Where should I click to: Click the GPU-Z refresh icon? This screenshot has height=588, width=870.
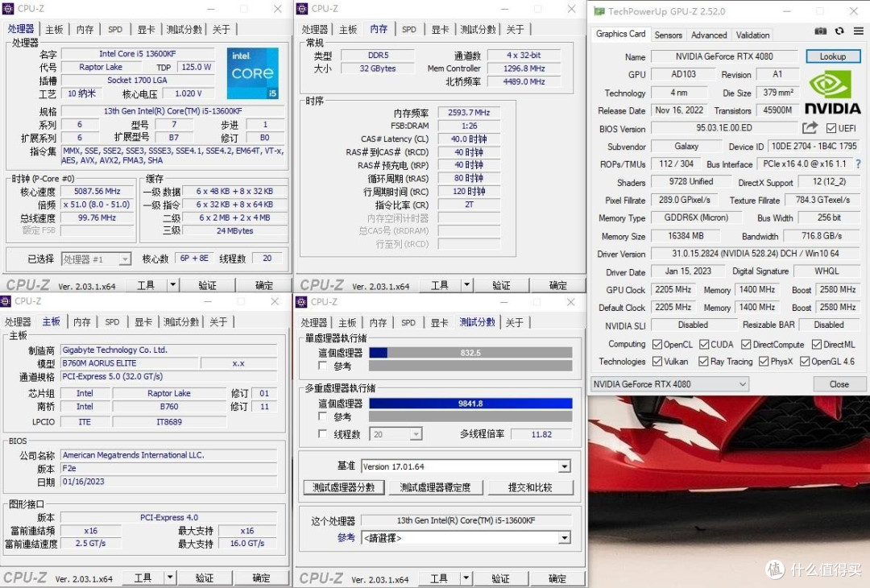(x=839, y=31)
